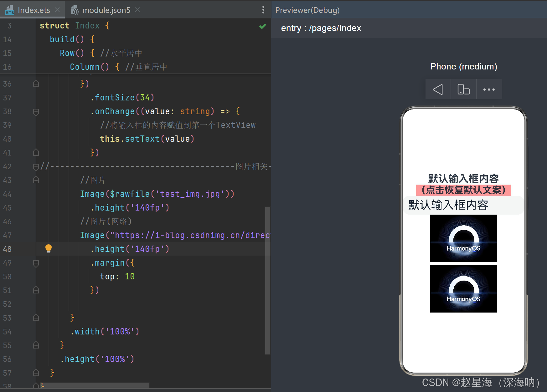Open the module.json5 editor tab
547x392 pixels.
click(106, 10)
